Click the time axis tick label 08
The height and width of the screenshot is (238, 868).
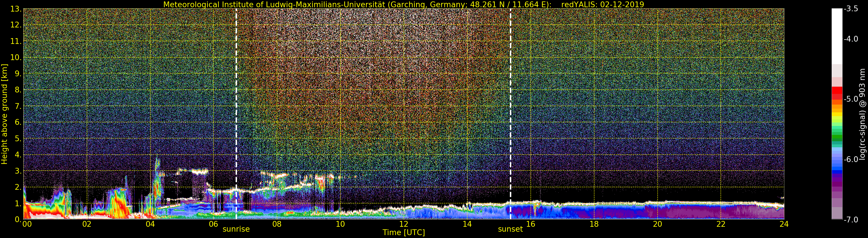(x=277, y=224)
